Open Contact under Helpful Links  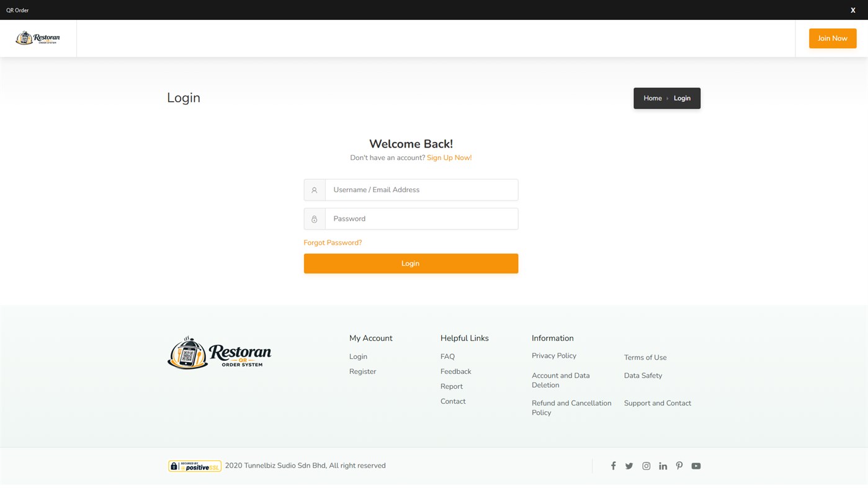453,401
